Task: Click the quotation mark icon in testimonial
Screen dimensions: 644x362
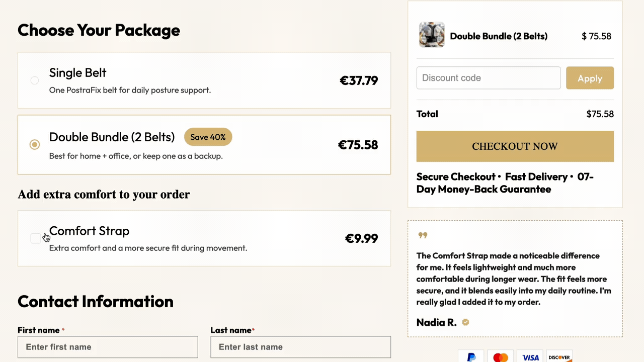Action: pos(423,235)
